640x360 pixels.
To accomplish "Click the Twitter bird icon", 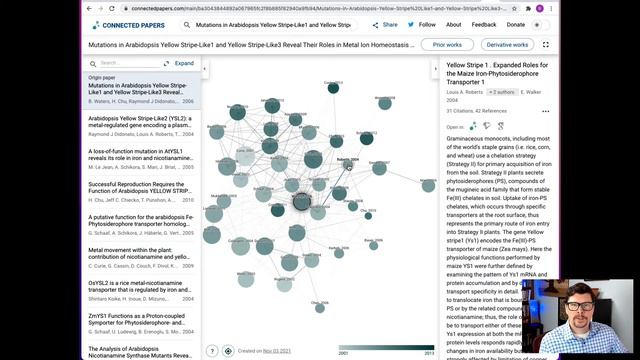I will point(411,25).
